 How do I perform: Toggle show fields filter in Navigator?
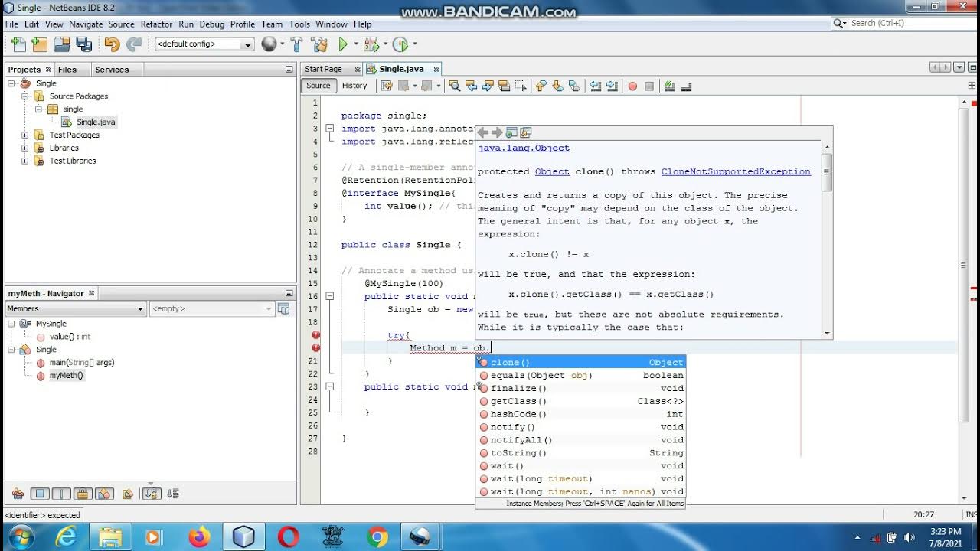41,494
